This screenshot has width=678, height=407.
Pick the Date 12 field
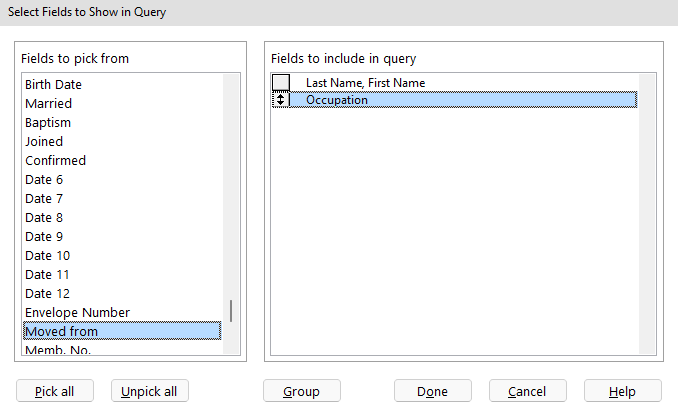(47, 294)
